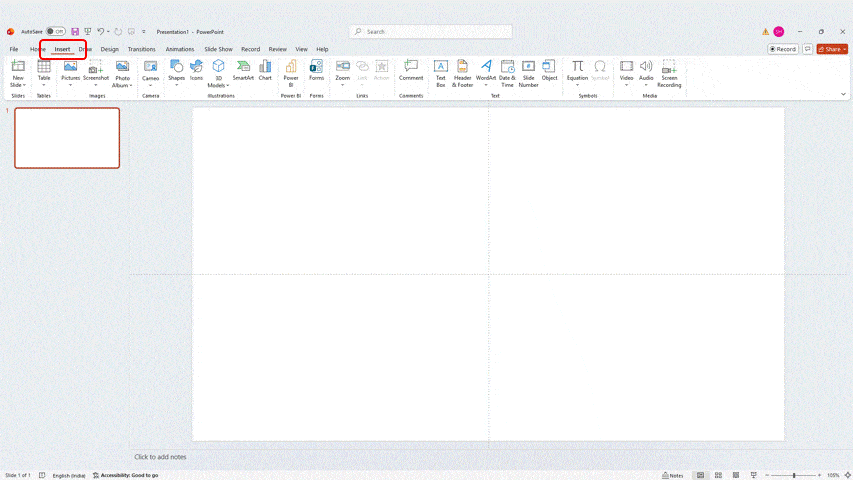This screenshot has height=480, width=853.
Task: Insert a SmartArt graphic
Action: (x=243, y=69)
